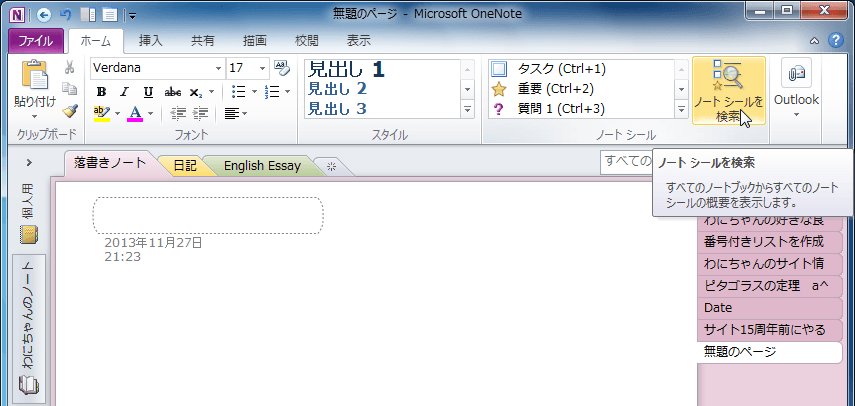Open paste options dropdown arrow
Screen dimensions: 855x406
(x=35, y=117)
